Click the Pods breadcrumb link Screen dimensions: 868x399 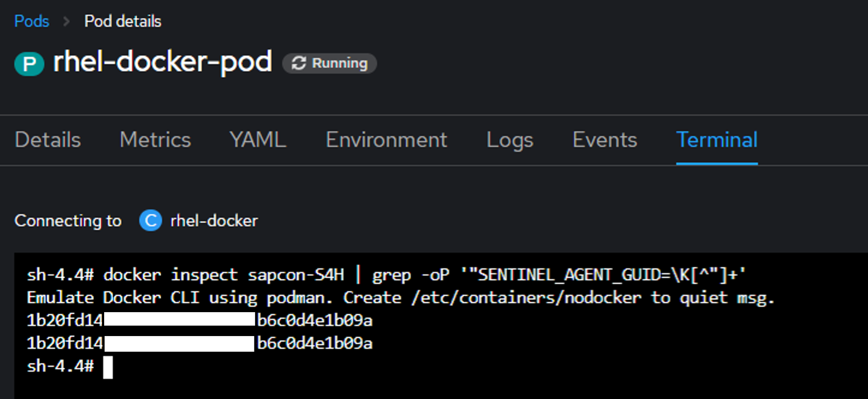[32, 21]
